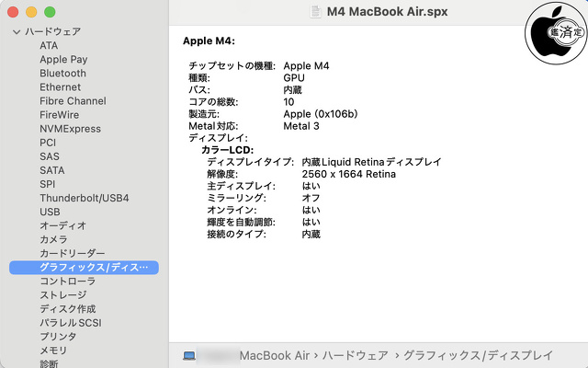The height and width of the screenshot is (368, 588).
Task: Click the Ethernet sidebar item
Action: [x=60, y=87]
